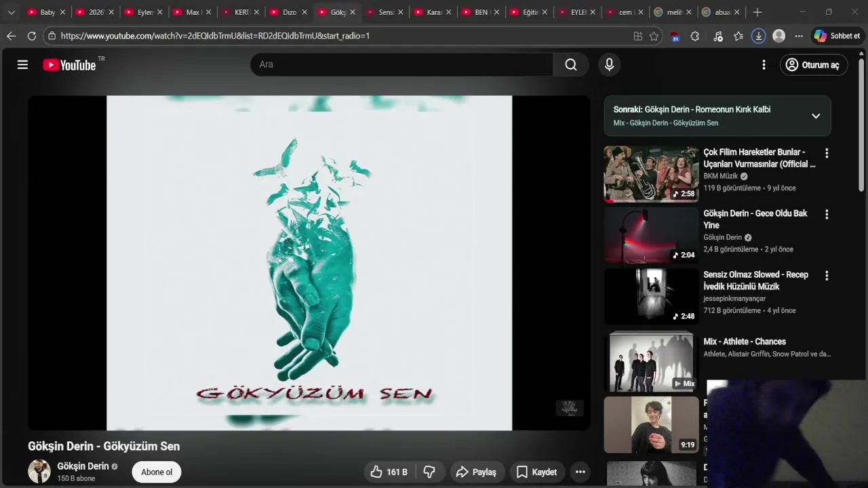Share the video via Paylaş
The width and height of the screenshot is (868, 488).
(476, 472)
